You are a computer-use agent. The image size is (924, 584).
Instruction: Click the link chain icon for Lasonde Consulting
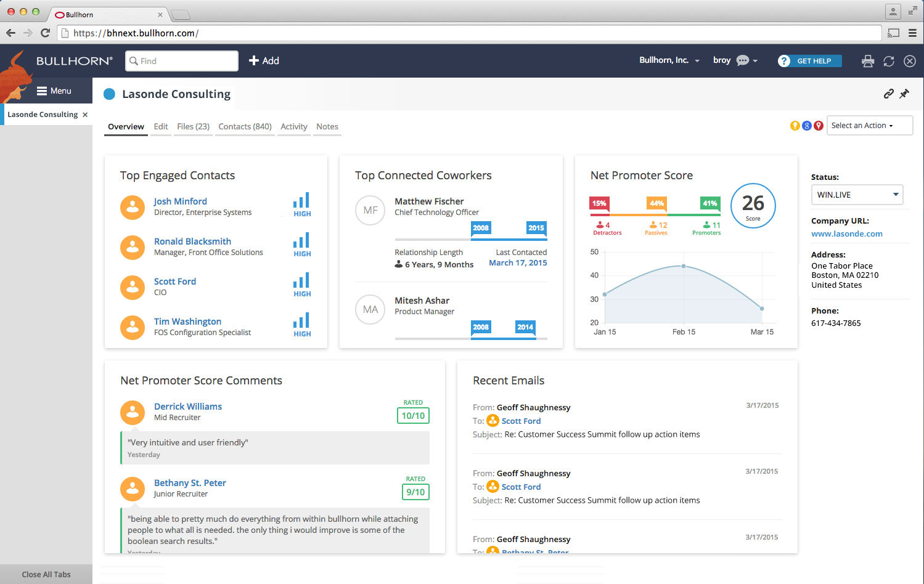pos(888,94)
